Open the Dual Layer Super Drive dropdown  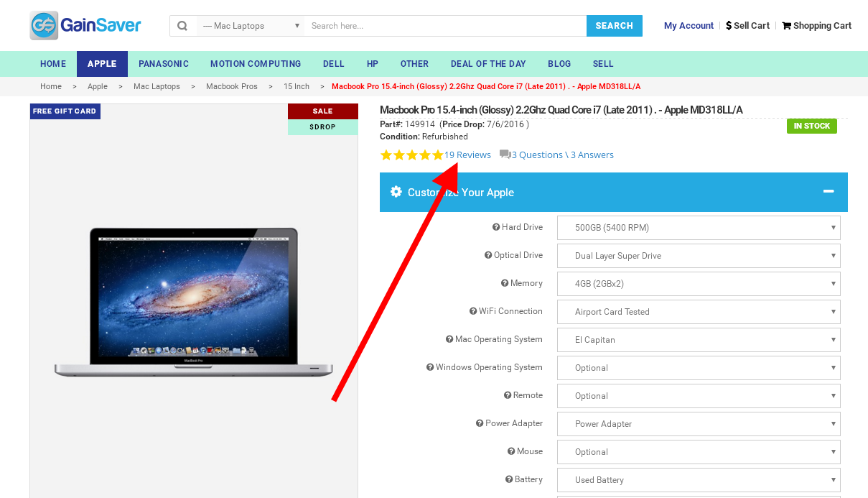click(699, 256)
